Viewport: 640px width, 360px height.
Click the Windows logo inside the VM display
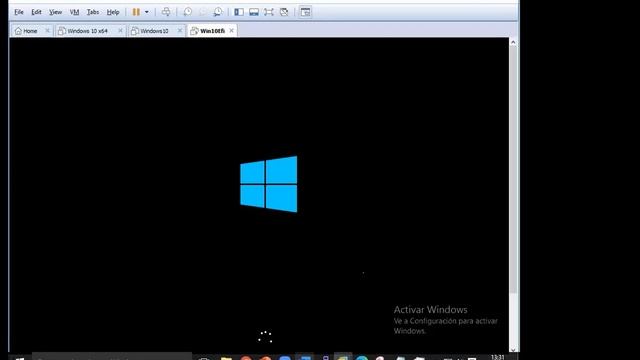pos(269,184)
